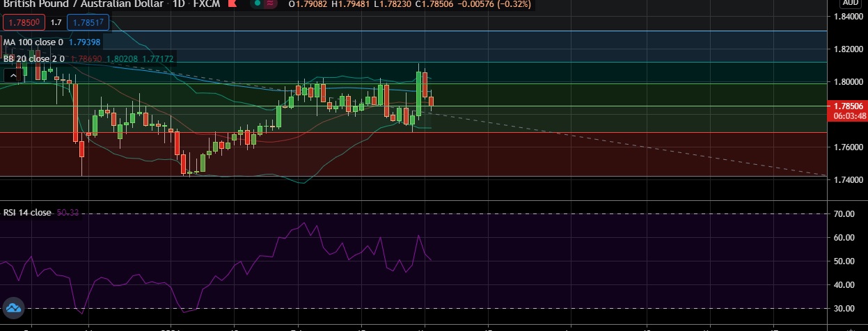
Task: Click the green market status dot indicator
Action: pyautogui.click(x=258, y=3)
